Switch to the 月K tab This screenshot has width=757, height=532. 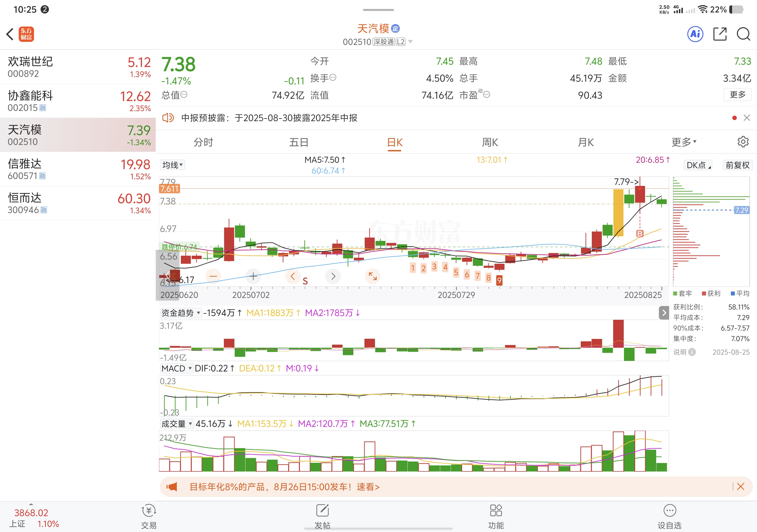586,142
